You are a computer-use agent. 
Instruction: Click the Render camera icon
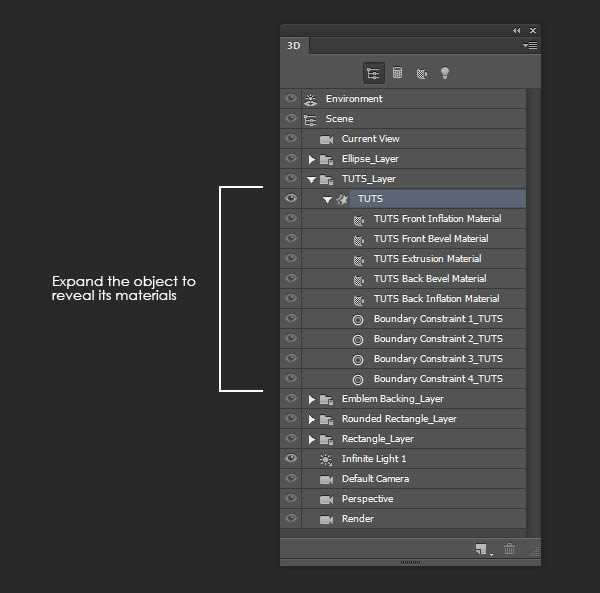(326, 520)
